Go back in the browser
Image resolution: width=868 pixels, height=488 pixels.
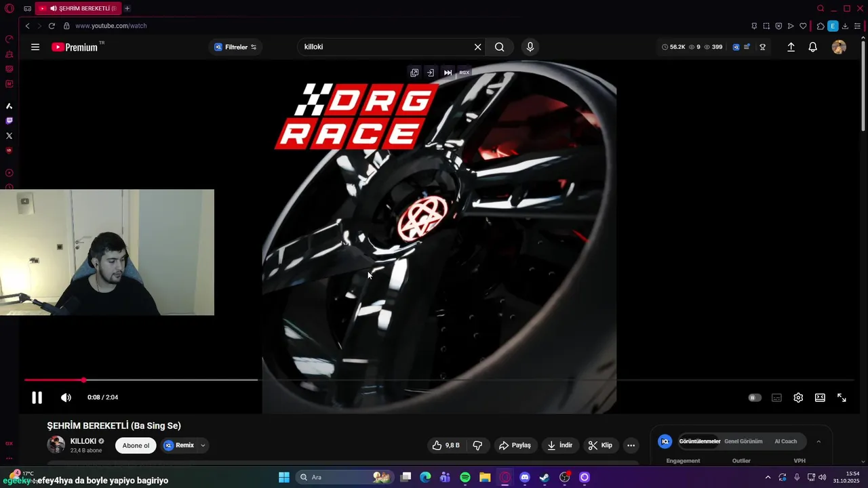point(28,26)
